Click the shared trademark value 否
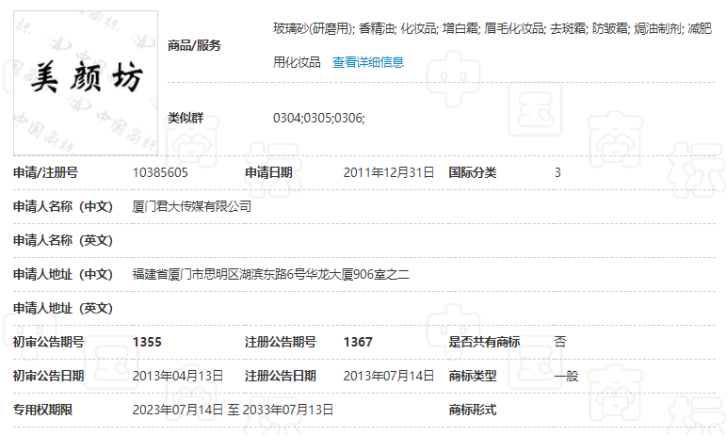This screenshot has height=436, width=727. [x=560, y=342]
